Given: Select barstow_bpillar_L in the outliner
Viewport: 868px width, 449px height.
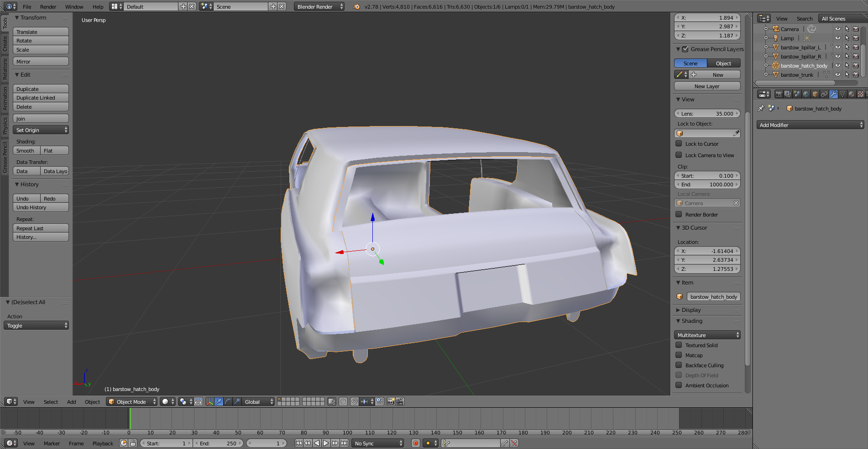Looking at the screenshot, I should coord(800,48).
